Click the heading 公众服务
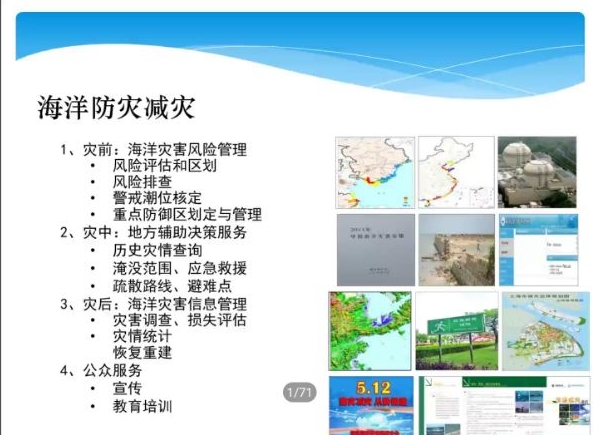This screenshot has height=435, width=593. click(x=113, y=370)
